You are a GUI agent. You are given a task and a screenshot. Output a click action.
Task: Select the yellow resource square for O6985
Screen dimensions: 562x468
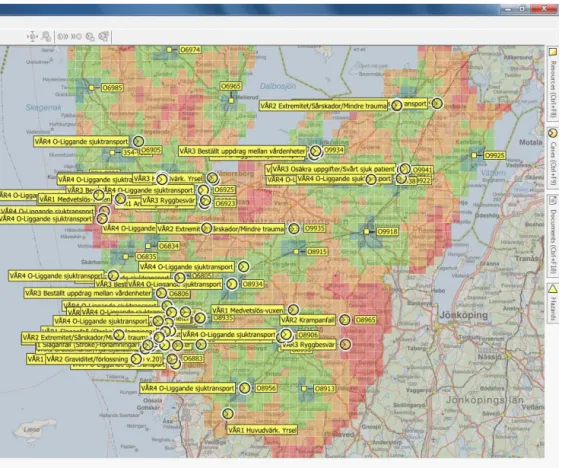(92, 87)
